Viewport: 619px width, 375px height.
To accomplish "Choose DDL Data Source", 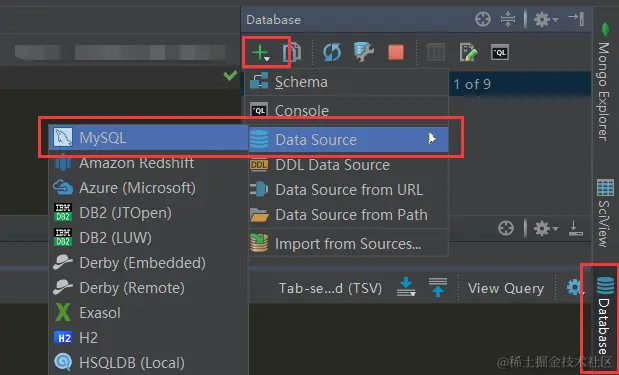I will [348, 165].
